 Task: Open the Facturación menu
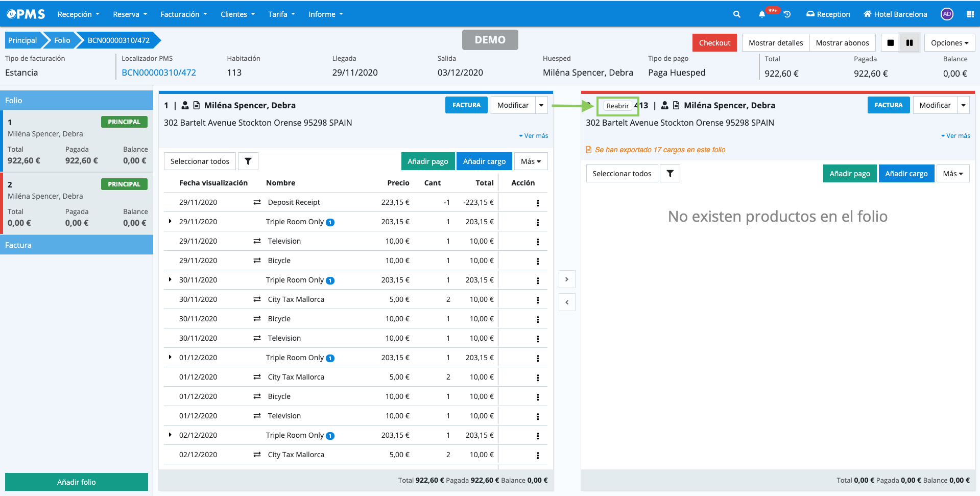point(183,14)
